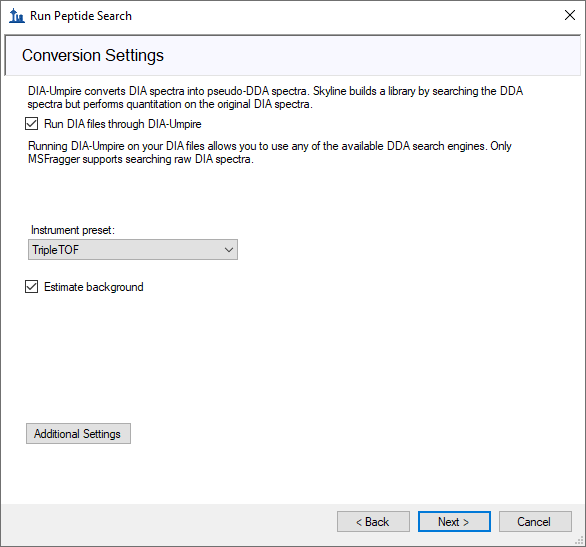The width and height of the screenshot is (586, 547).
Task: Click the MSFragger raw DIA explanation text
Action: coord(270,152)
